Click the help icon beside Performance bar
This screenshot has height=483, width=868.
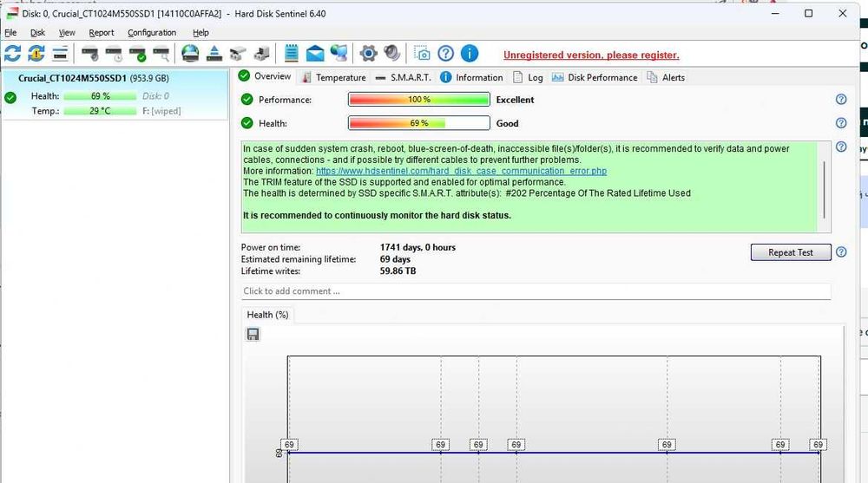pos(841,100)
